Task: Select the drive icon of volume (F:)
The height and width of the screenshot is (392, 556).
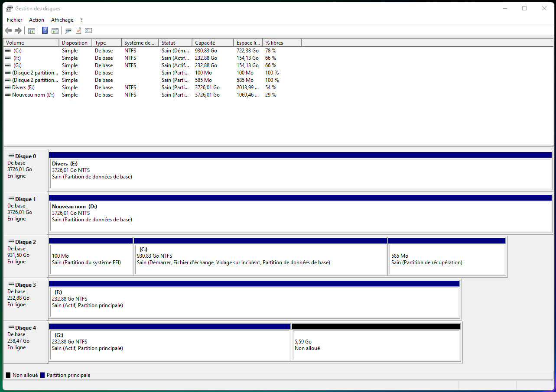Action: [x=8, y=58]
